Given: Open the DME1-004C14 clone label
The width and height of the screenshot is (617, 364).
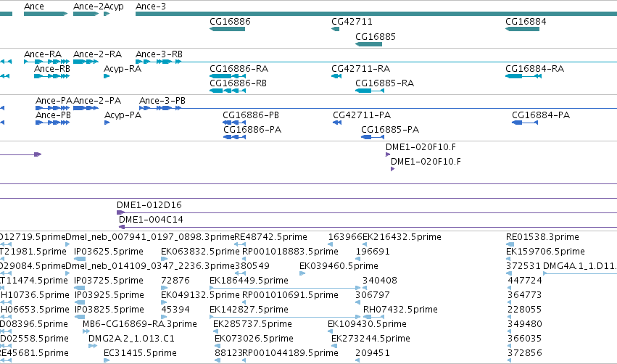Looking at the screenshot, I should coord(151,220).
